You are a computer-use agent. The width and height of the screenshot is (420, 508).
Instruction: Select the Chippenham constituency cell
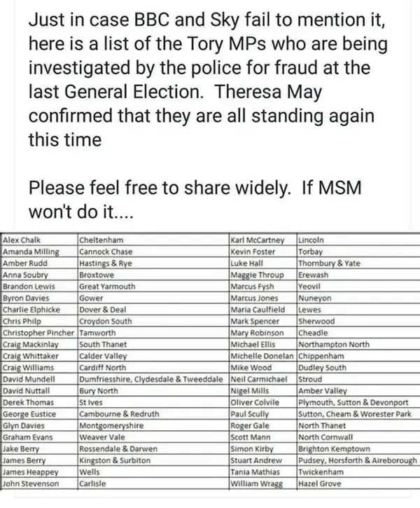tap(358, 356)
